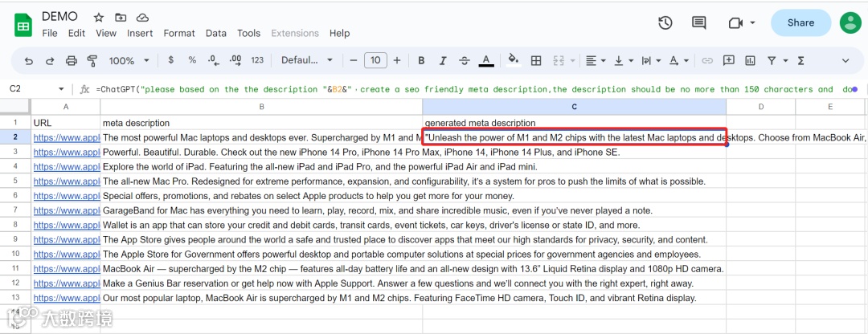Image resolution: width=868 pixels, height=334 pixels.
Task: Toggle Italic formatting
Action: click(442, 61)
